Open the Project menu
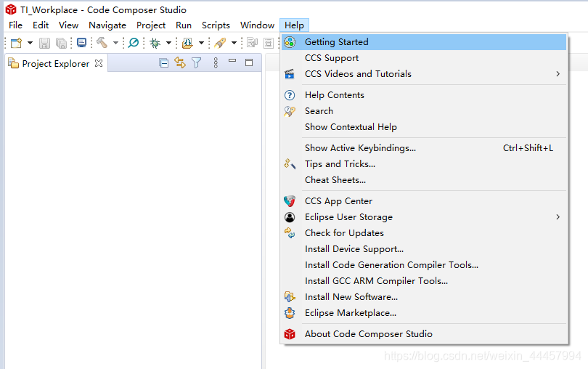 coord(151,25)
